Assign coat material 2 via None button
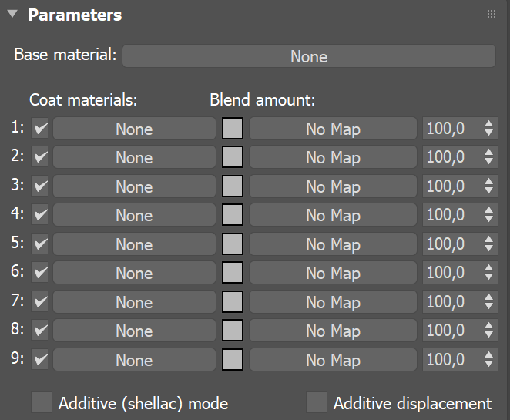The image size is (510, 420). pos(134,157)
